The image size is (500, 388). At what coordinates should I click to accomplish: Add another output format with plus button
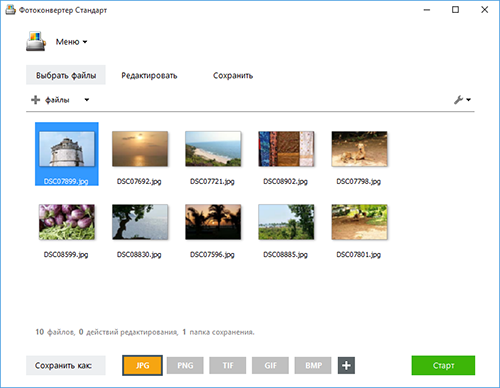pos(346,365)
